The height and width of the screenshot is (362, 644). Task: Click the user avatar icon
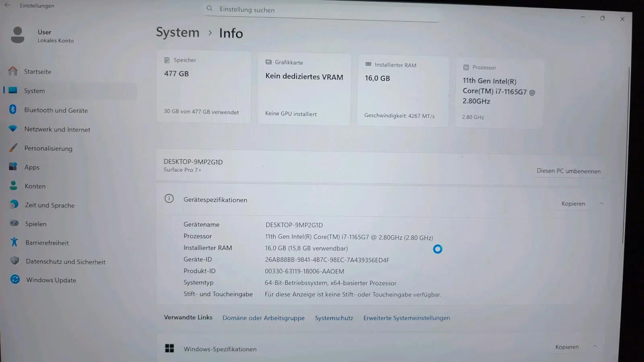point(17,35)
